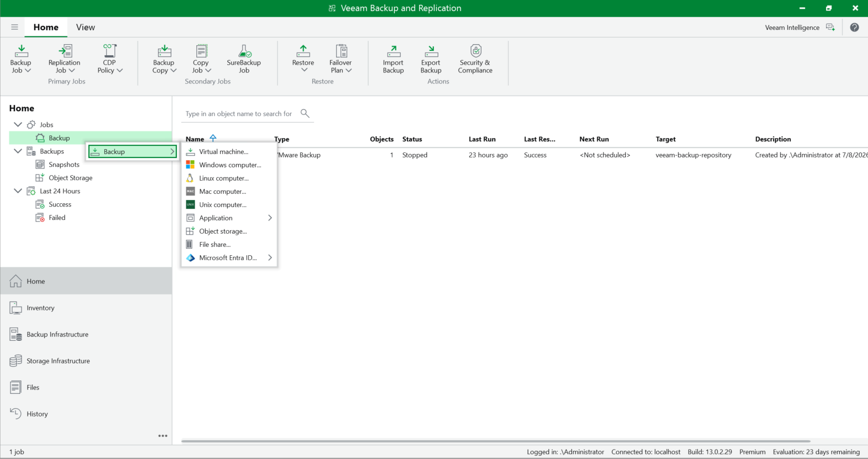Viewport: 868px width, 459px height.
Task: Click the '23 hours ago' last run cell
Action: 488,155
